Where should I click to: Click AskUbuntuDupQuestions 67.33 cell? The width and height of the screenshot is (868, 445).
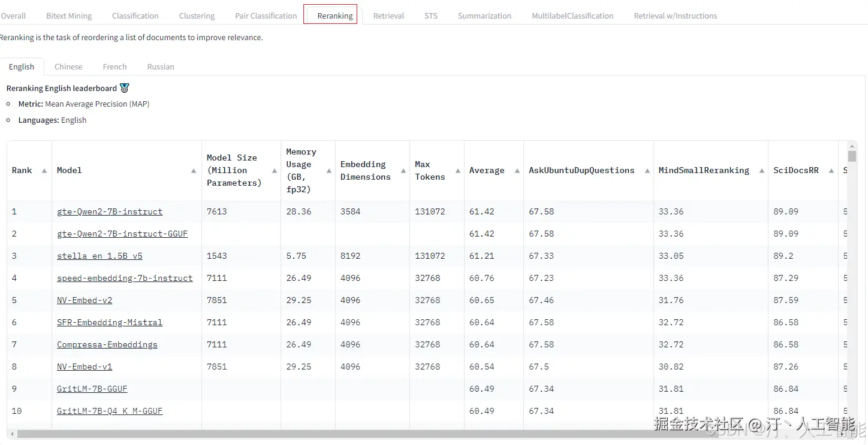click(541, 256)
